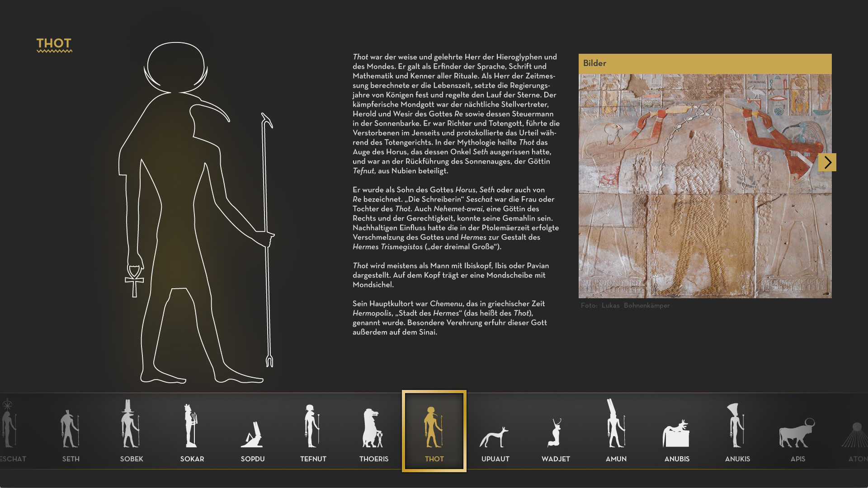Choose the Apis bull icon
Screen dimensions: 868x488
[x=797, y=433]
